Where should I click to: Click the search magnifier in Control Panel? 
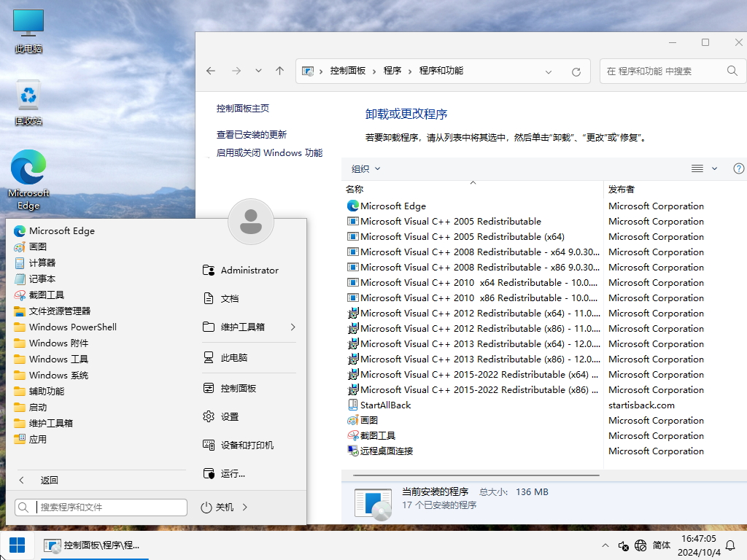point(732,71)
